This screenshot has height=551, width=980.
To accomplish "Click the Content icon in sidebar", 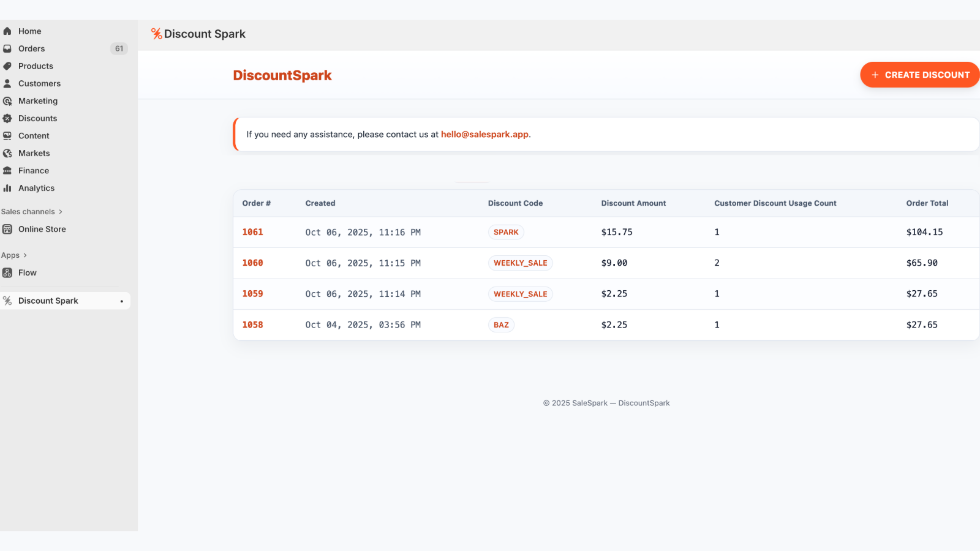I will tap(7, 136).
